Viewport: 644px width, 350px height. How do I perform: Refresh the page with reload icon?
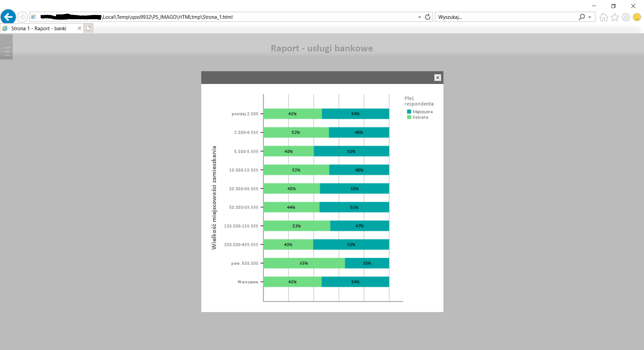pos(428,17)
